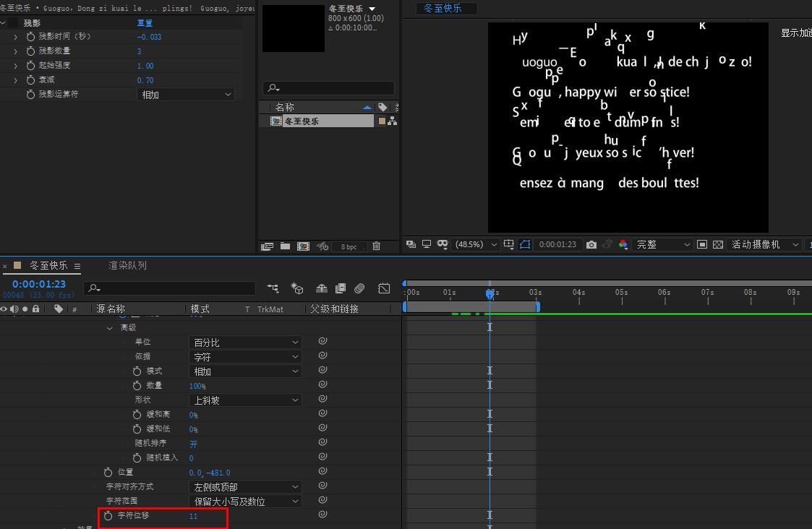The width and height of the screenshot is (812, 529).
Task: Sort project items by 名称 column
Action: coord(285,107)
